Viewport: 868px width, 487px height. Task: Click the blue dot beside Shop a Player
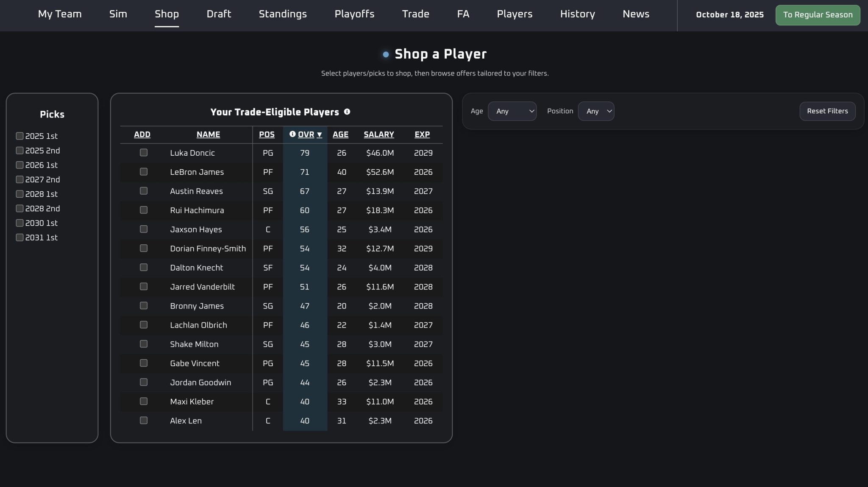386,54
